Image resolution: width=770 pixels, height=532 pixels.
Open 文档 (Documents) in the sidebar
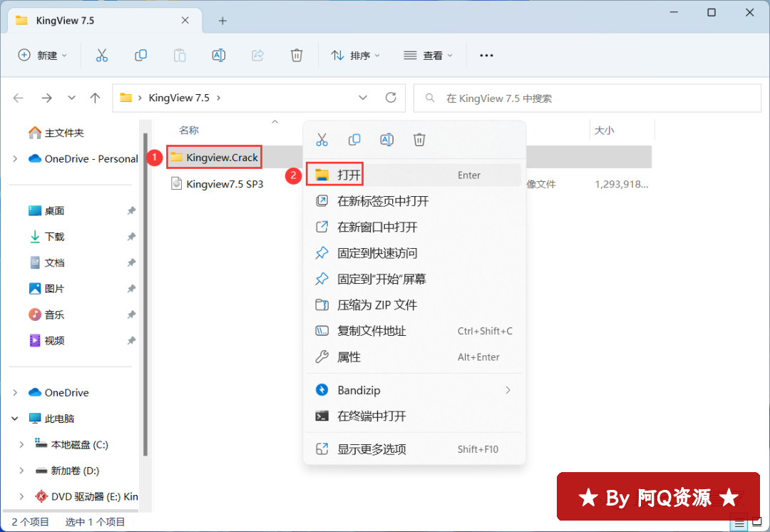(x=46, y=263)
